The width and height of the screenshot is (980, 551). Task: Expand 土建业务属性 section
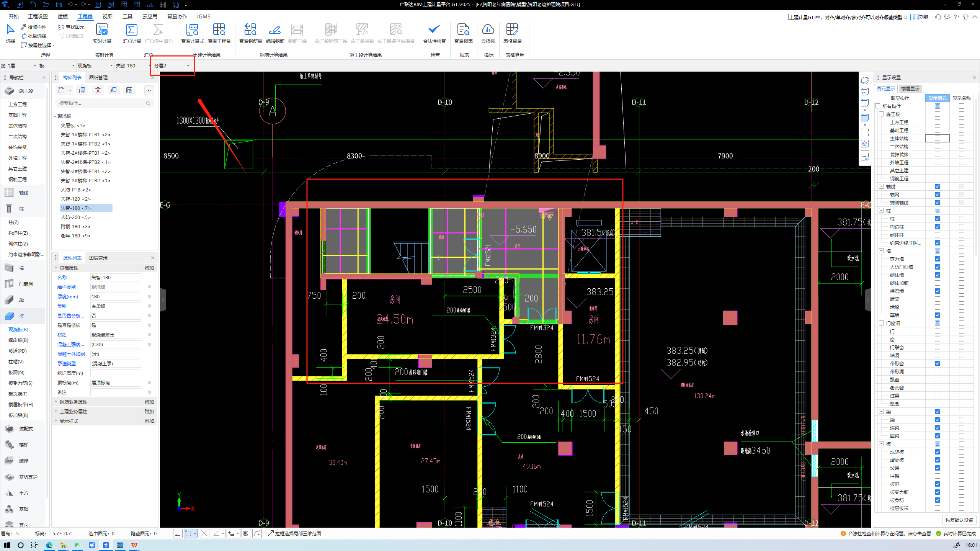click(x=56, y=411)
